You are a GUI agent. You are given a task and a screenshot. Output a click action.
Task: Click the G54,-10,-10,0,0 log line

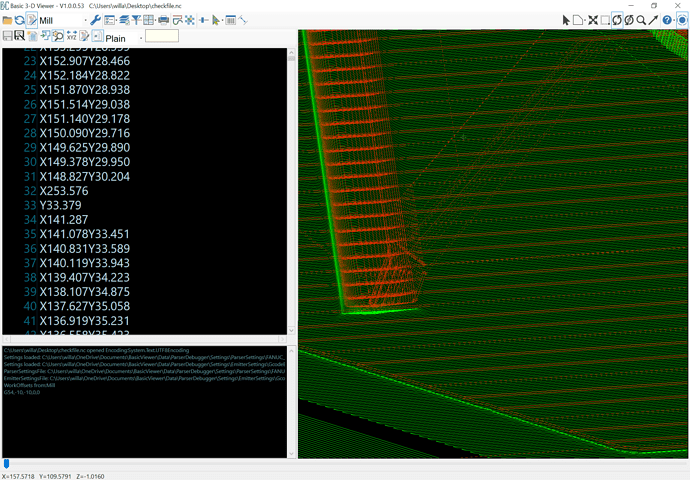[x=22, y=392]
